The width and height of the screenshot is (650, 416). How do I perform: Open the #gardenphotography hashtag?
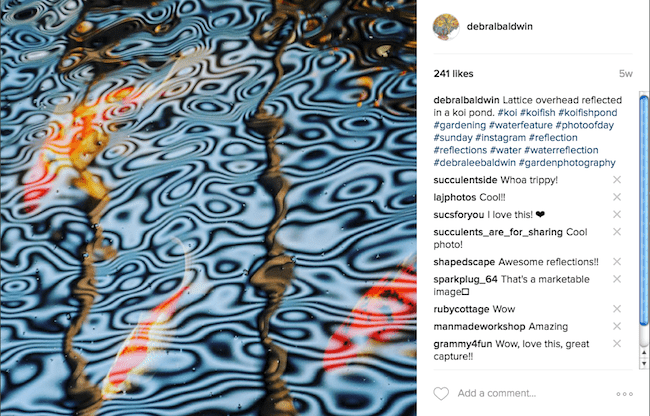coord(567,162)
